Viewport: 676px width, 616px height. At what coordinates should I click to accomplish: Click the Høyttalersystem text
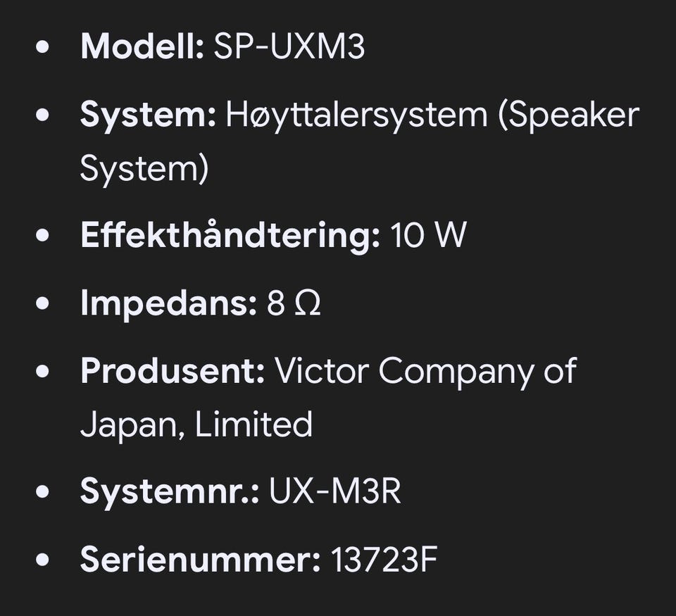pyautogui.click(x=356, y=115)
